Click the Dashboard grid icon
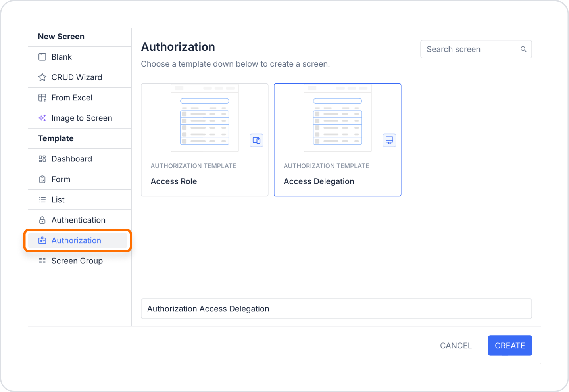The image size is (569, 392). point(42,159)
